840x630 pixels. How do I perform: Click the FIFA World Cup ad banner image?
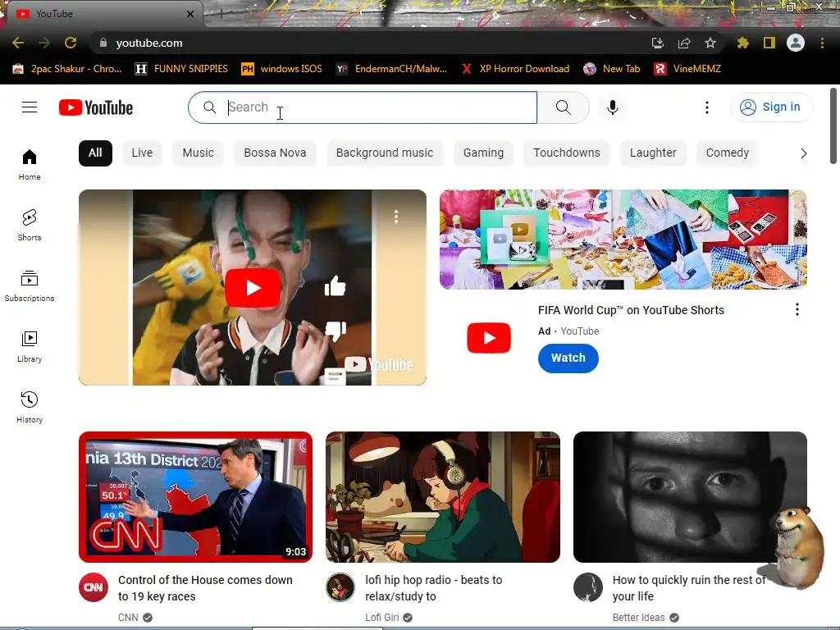coord(623,240)
